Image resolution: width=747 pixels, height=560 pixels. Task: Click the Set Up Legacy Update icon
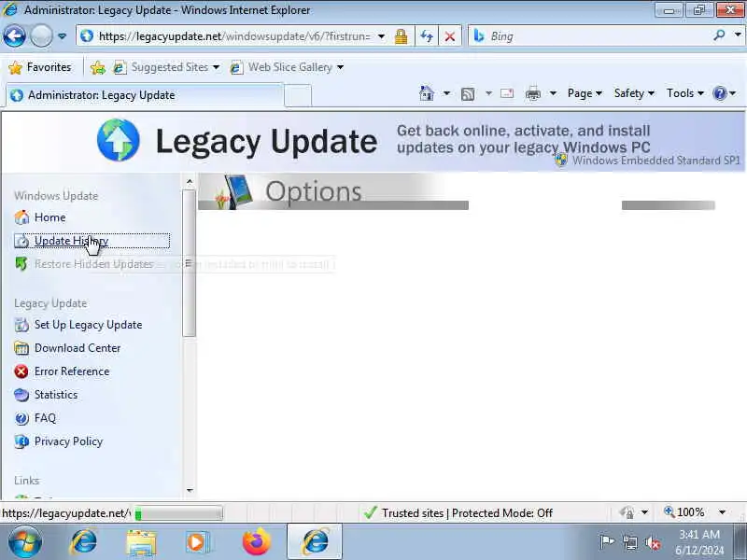point(21,325)
